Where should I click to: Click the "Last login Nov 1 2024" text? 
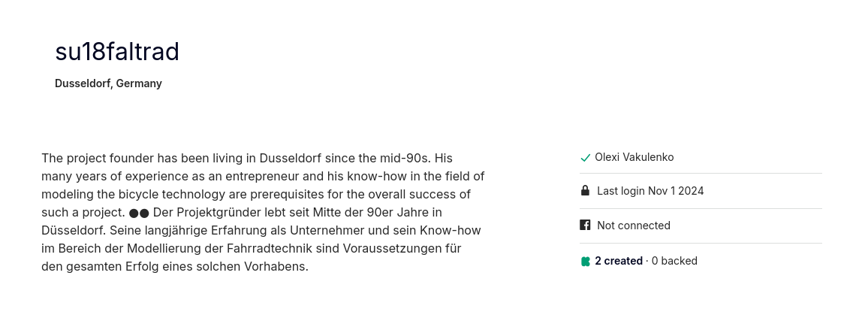point(650,191)
